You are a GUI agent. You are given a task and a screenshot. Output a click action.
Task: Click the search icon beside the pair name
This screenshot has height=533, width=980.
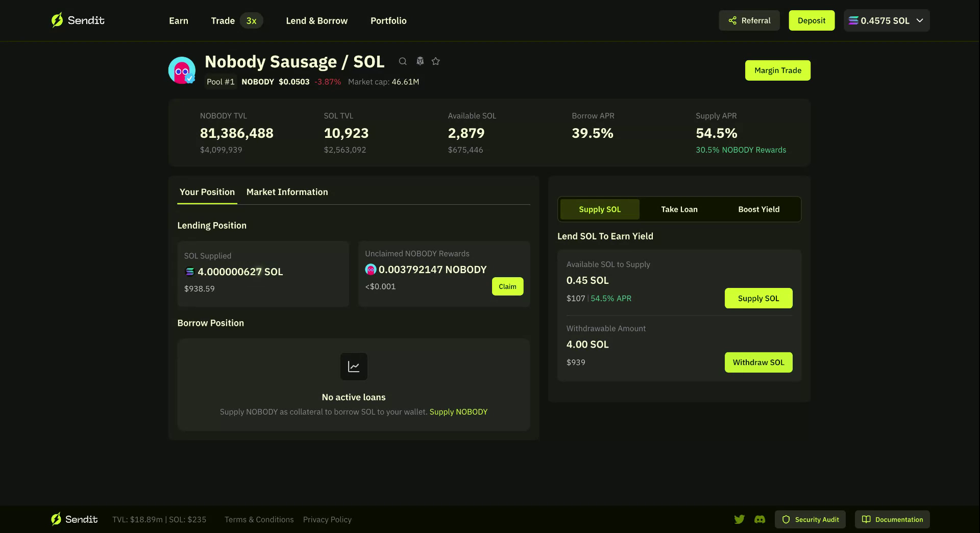(403, 61)
